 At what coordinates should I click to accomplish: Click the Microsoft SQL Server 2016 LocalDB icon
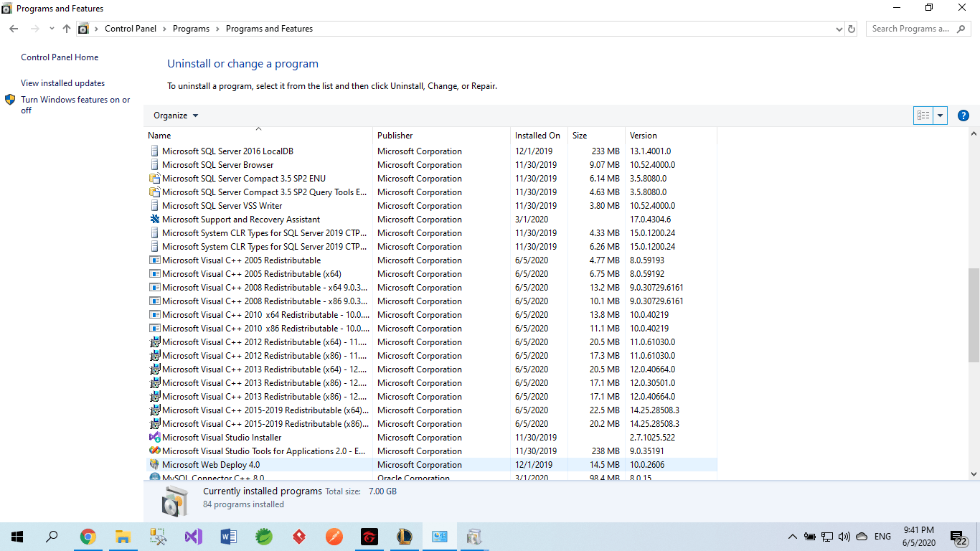(154, 151)
